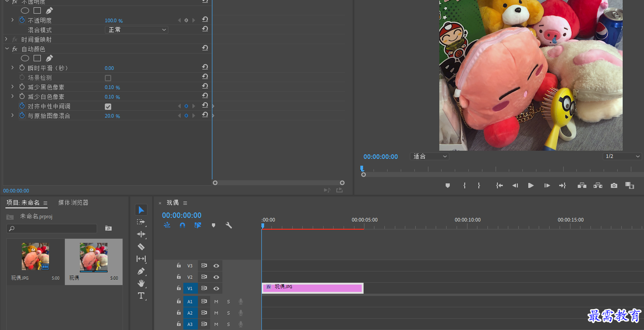The height and width of the screenshot is (330, 644).
Task: Select the Hand tool
Action: (141, 283)
